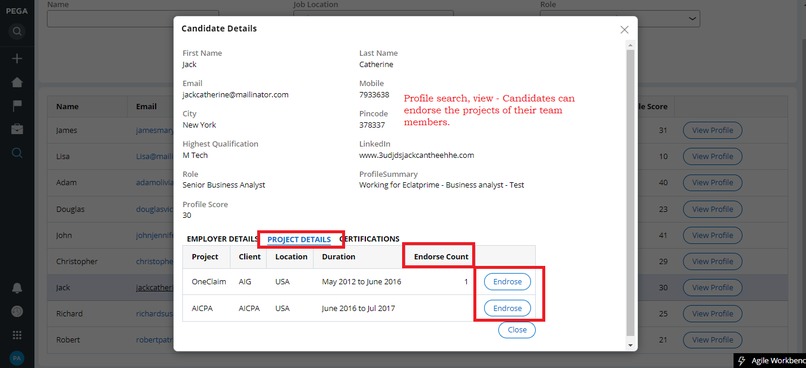Click the LinkedIn URL value
Screen dimensions: 806x368
[x=416, y=155]
